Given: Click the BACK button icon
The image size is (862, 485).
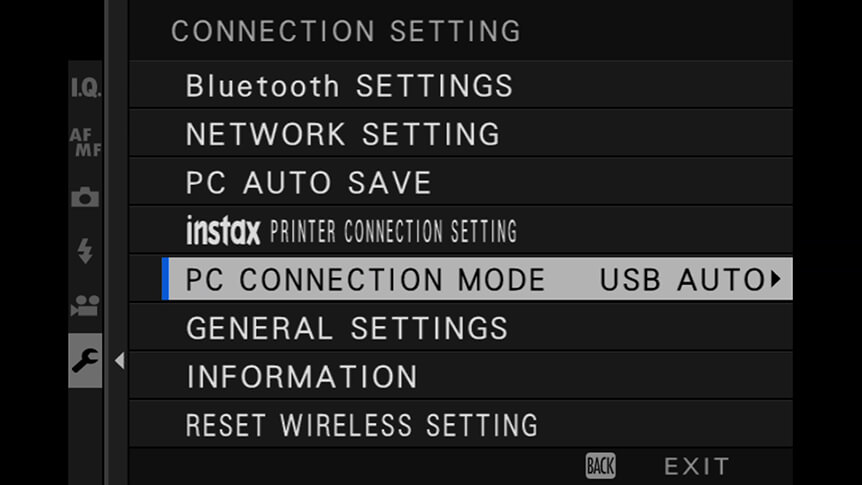Looking at the screenshot, I should tap(600, 466).
